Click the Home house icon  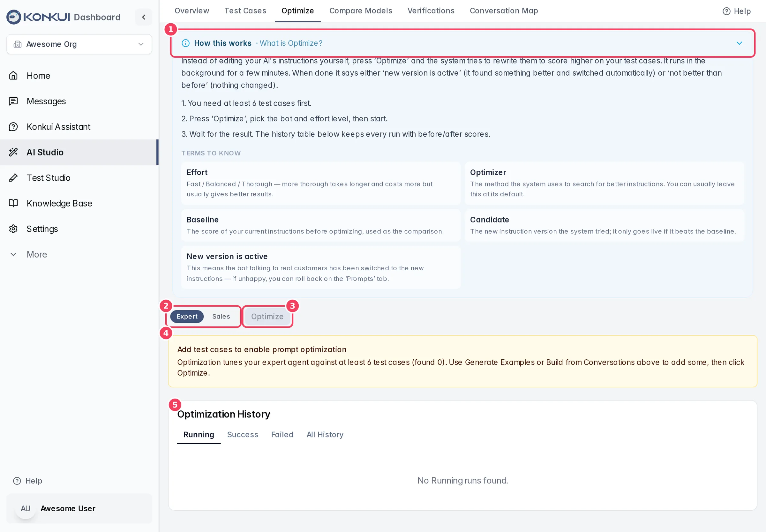(13, 76)
